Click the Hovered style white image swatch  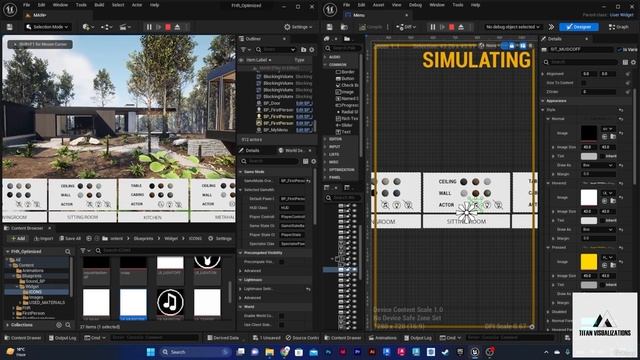(589, 197)
